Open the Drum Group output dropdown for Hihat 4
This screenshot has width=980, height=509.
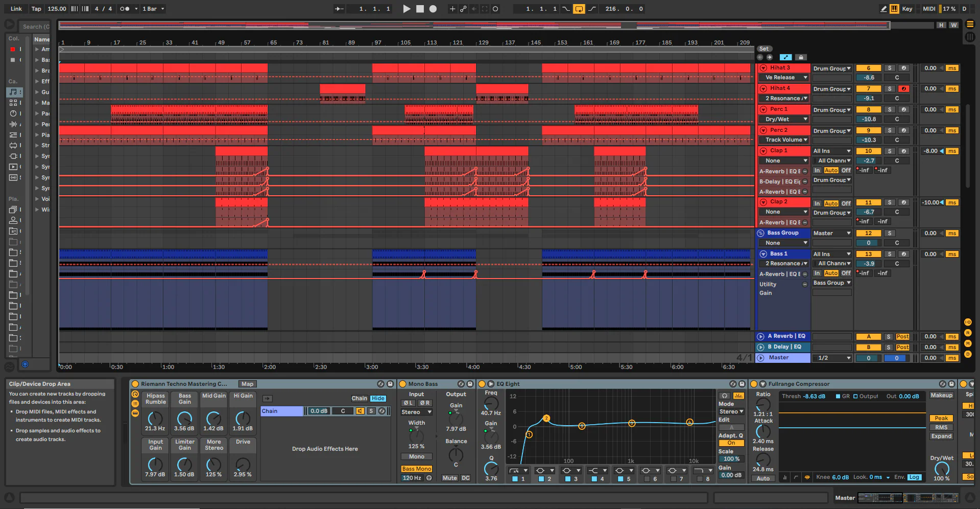click(832, 89)
